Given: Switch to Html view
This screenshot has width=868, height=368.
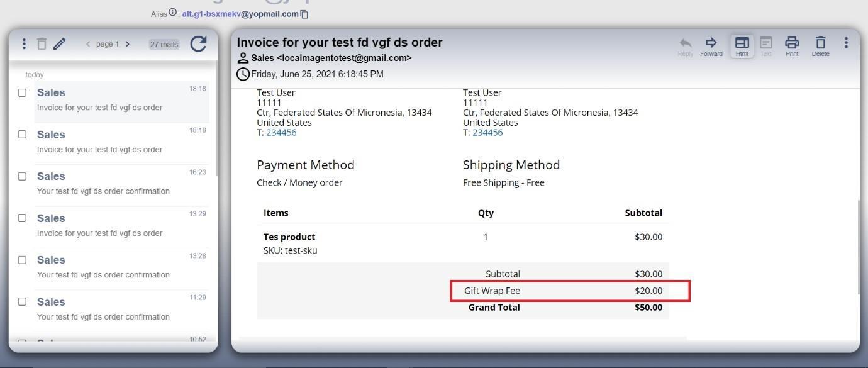Looking at the screenshot, I should pyautogui.click(x=742, y=46).
